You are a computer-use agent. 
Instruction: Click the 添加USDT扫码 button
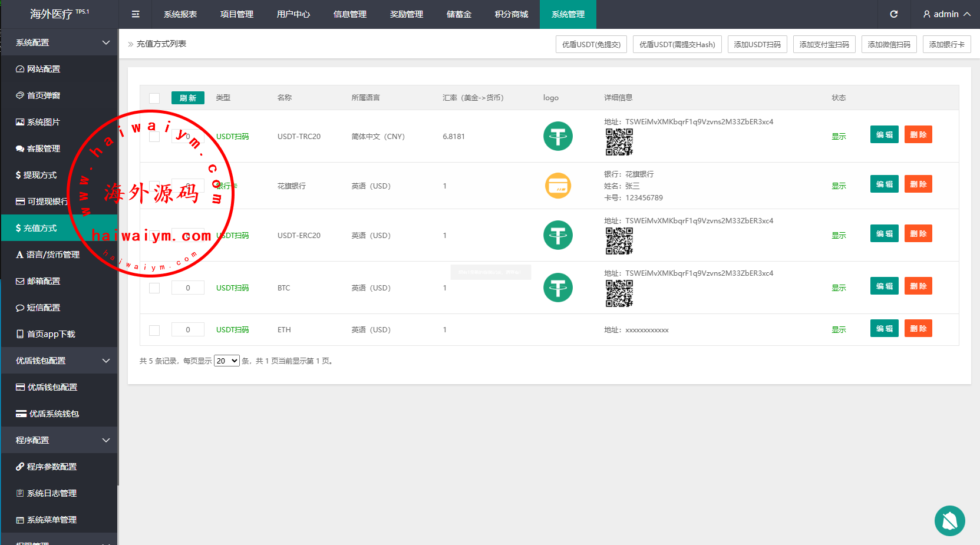click(757, 44)
